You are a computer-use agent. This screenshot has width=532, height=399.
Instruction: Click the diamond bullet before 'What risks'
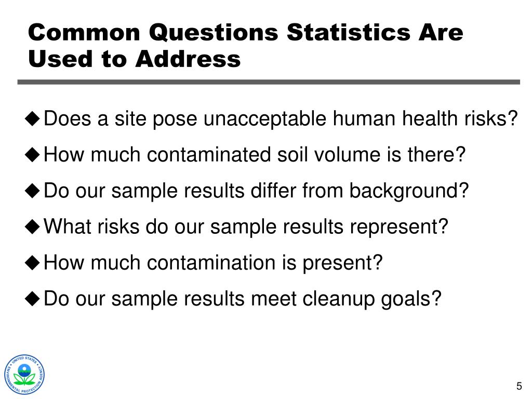(33, 227)
